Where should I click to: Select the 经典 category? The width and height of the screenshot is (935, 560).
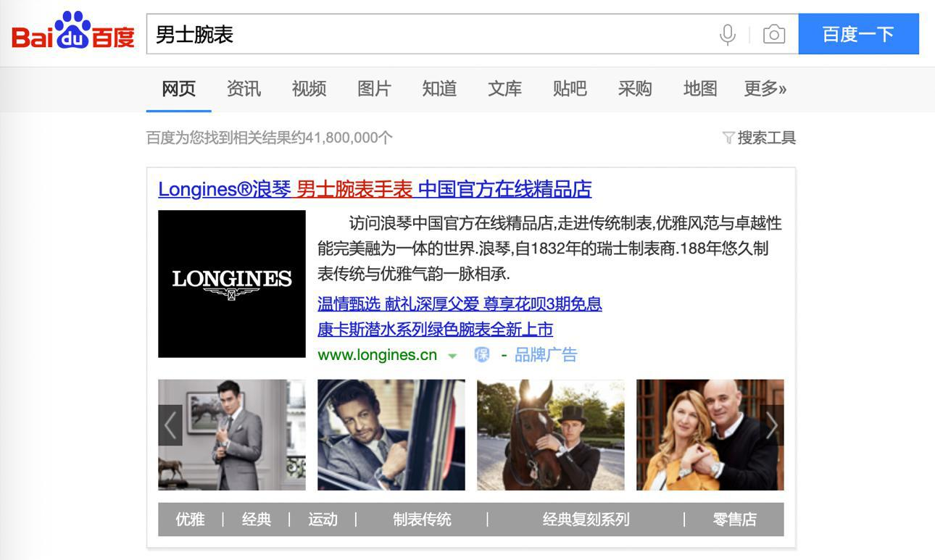tap(256, 519)
